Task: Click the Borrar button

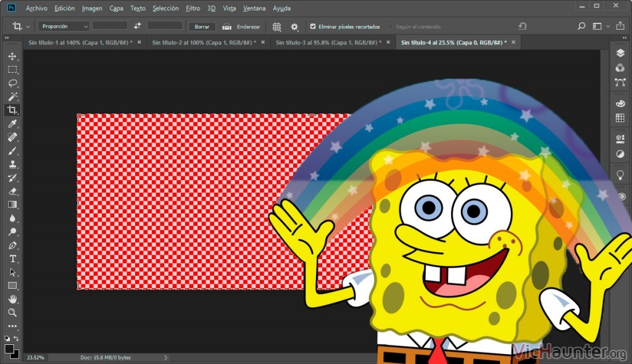Action: tap(202, 27)
